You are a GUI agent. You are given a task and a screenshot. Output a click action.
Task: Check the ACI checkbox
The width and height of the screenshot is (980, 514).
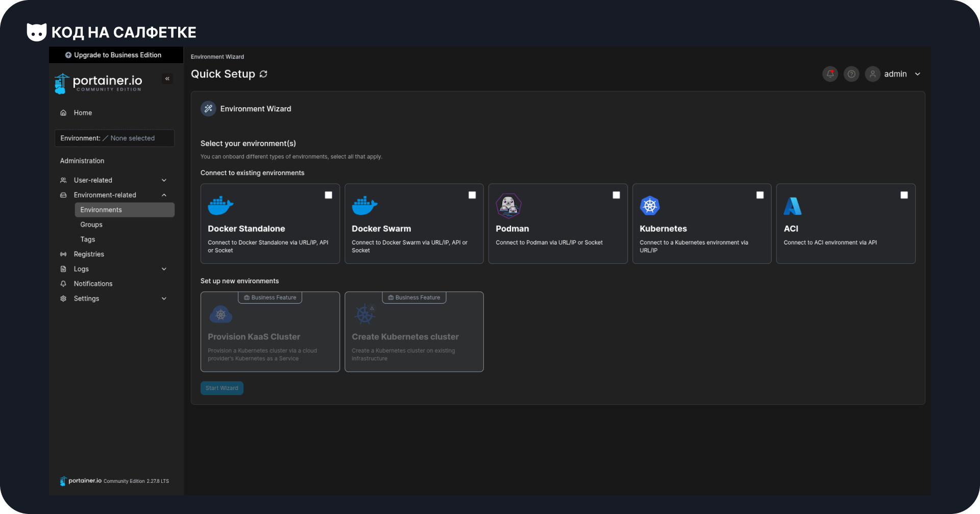click(904, 195)
